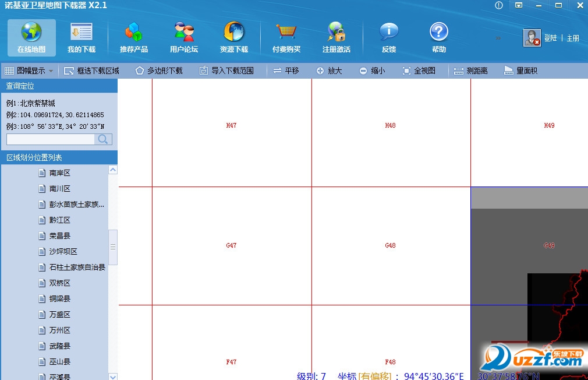
Task: Click the G48 map sheet label
Action: point(391,245)
